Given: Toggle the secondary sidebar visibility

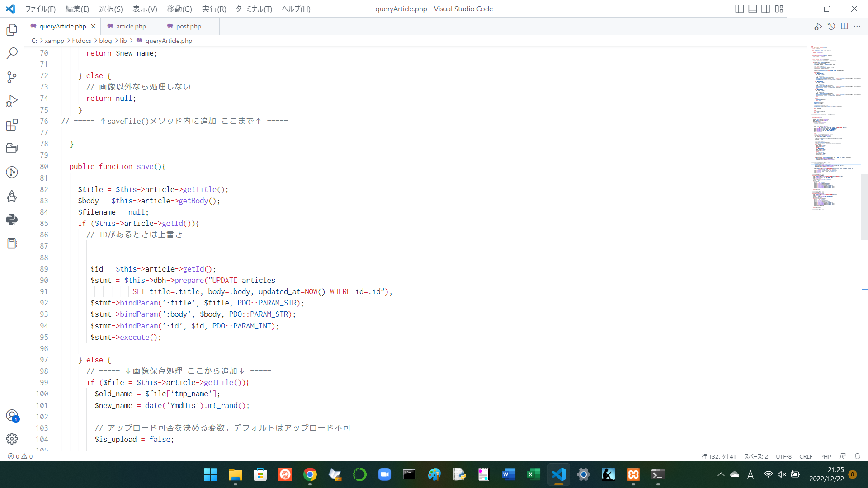Looking at the screenshot, I should [x=765, y=9].
